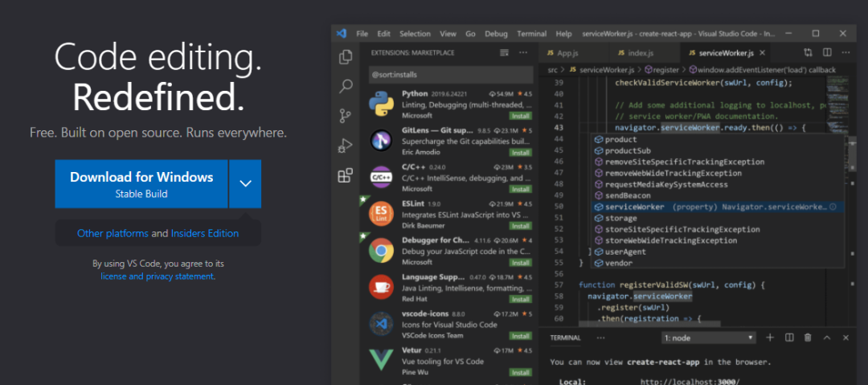Follow the Insiders Edition link
Image resolution: width=868 pixels, height=385 pixels.
205,233
